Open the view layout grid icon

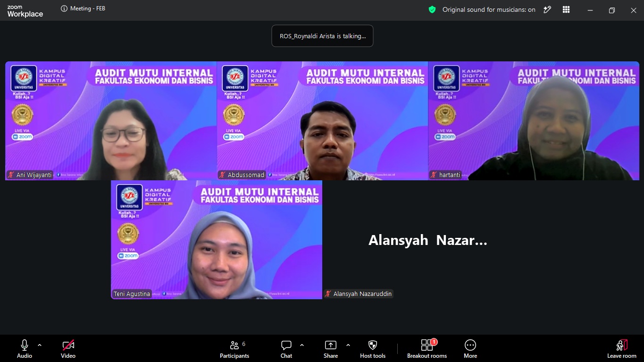pos(566,9)
